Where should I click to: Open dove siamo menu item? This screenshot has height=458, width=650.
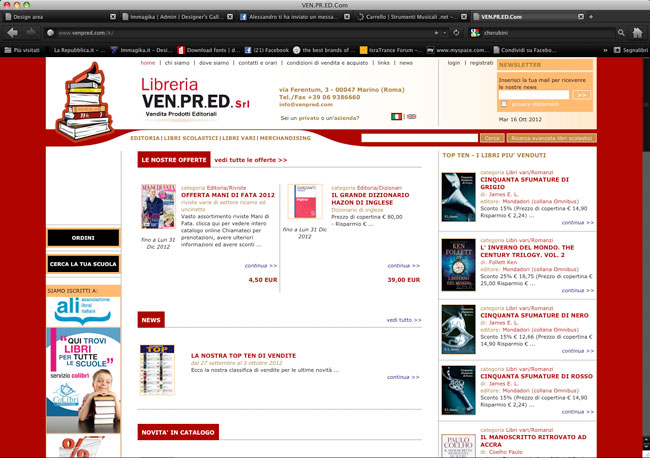tap(214, 63)
